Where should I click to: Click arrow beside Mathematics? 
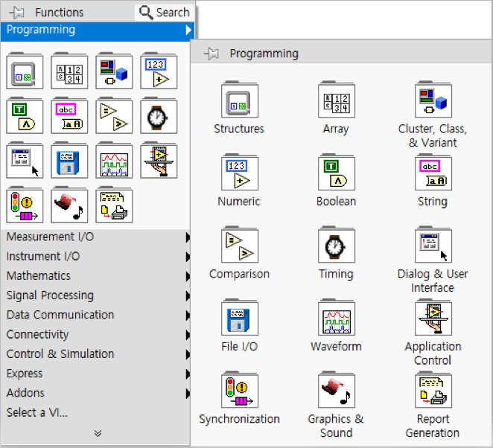pyautogui.click(x=188, y=276)
